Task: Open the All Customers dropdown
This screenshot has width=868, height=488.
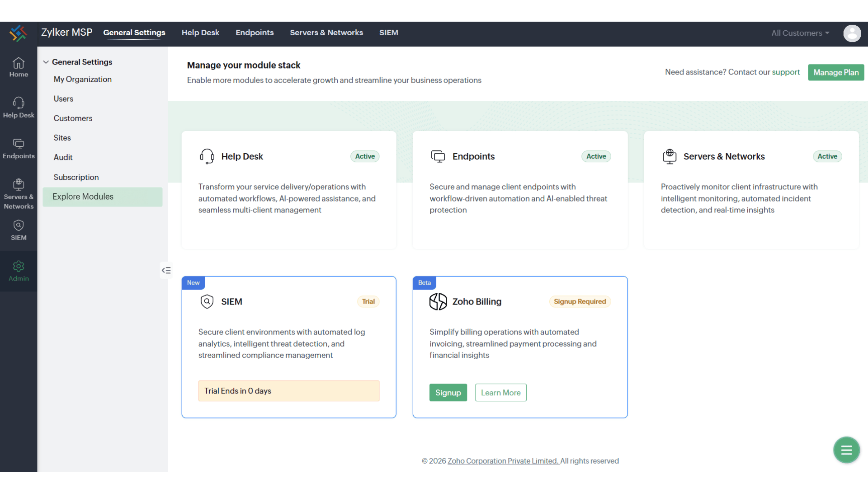Action: [x=800, y=33]
